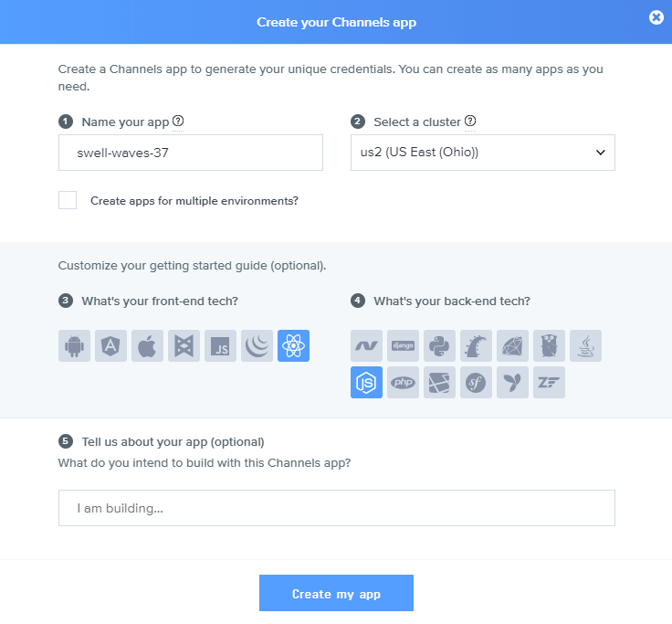
Task: Choose the Ruby back-end icon
Action: 512,345
